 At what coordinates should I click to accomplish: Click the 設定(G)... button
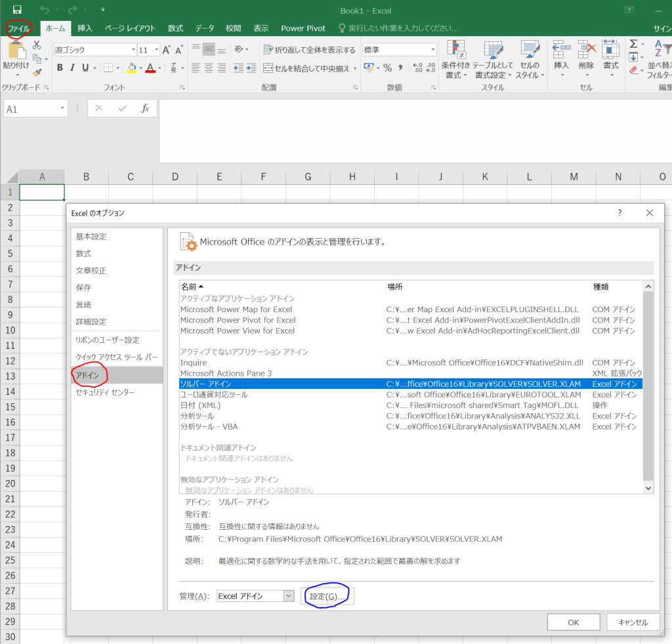click(x=327, y=596)
